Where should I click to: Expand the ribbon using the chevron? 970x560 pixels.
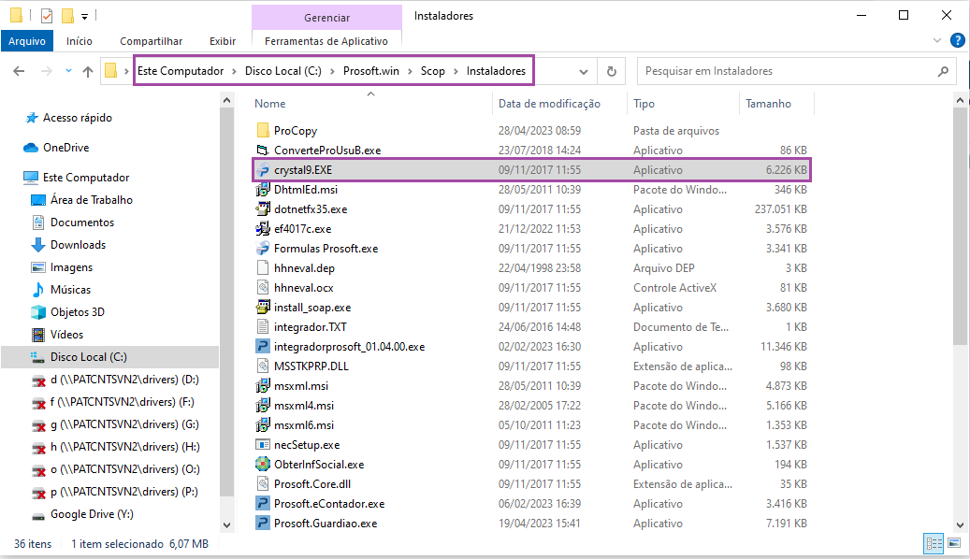point(939,41)
